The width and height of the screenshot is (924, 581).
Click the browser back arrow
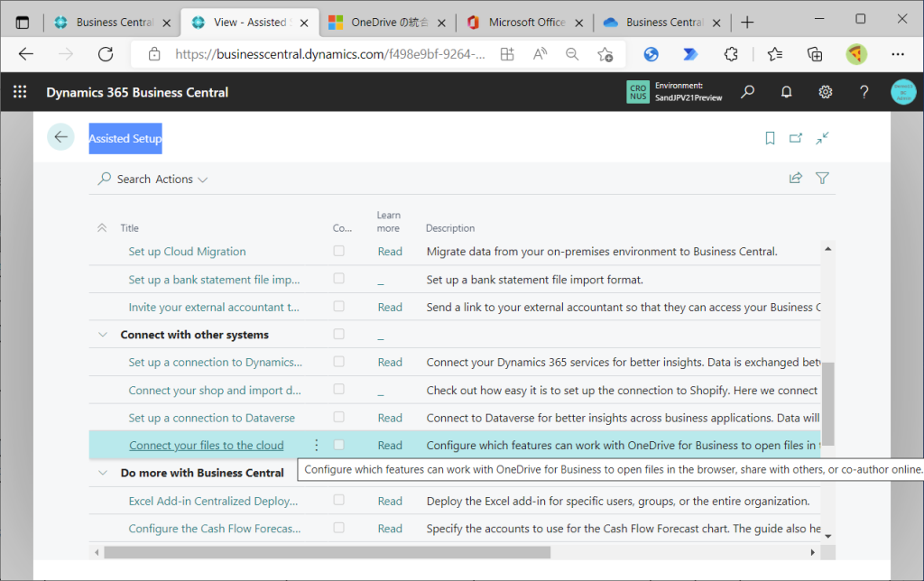point(26,54)
